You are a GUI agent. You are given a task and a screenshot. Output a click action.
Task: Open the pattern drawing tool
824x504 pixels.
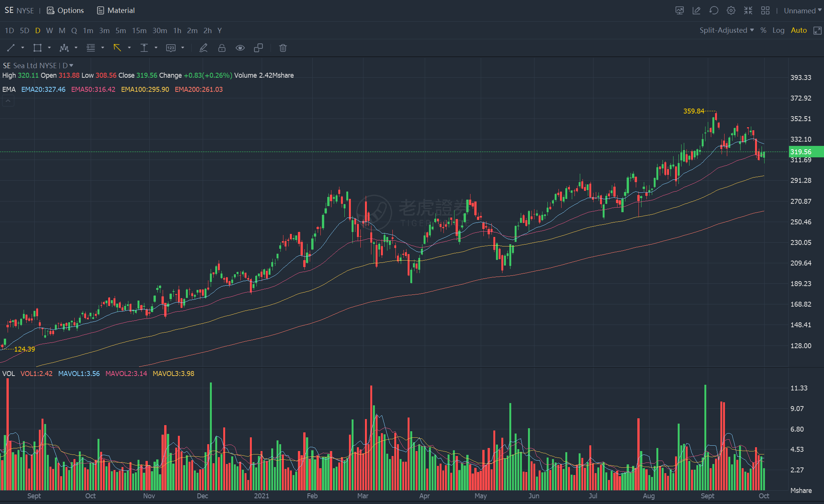click(x=64, y=48)
